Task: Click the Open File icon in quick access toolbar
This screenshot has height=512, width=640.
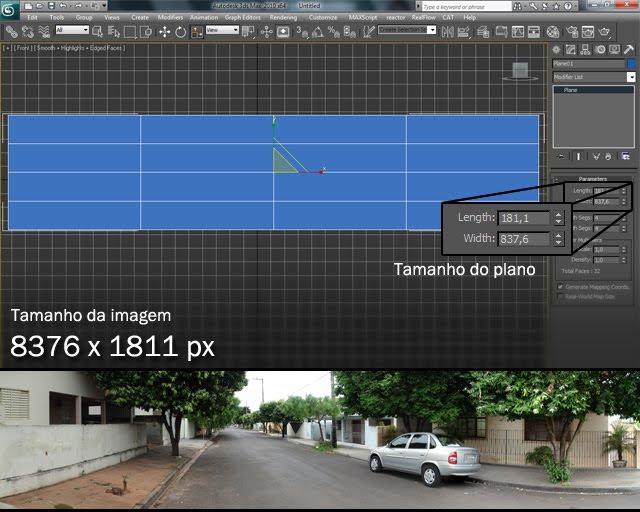Action: 40,6
